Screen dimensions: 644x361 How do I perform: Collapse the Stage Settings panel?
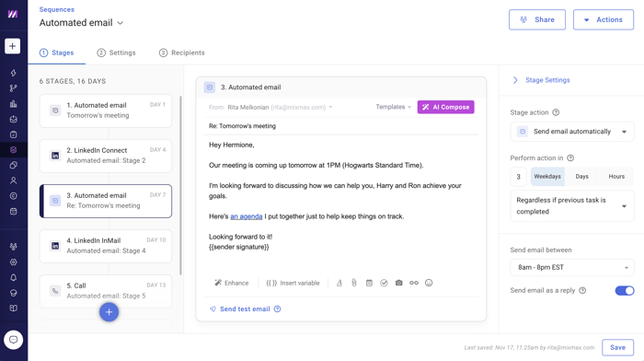coord(515,80)
